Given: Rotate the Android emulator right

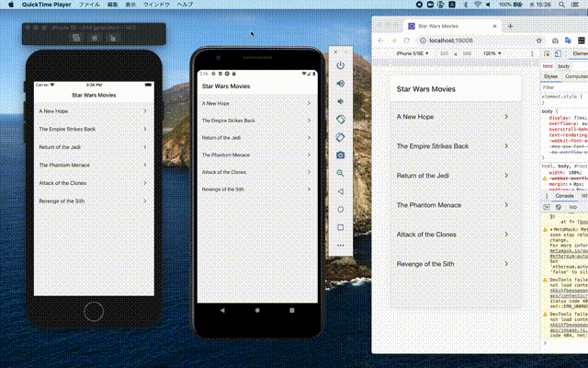Looking at the screenshot, I should [340, 137].
